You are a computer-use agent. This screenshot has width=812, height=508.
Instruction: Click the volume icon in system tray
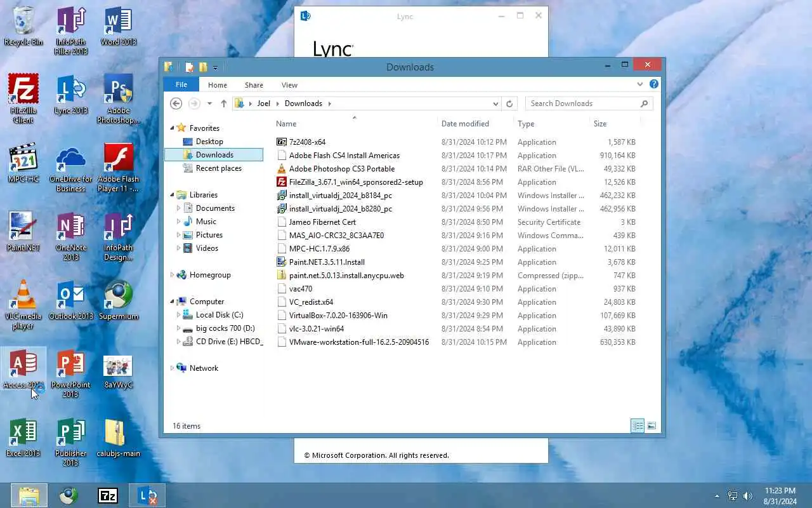[x=748, y=496]
